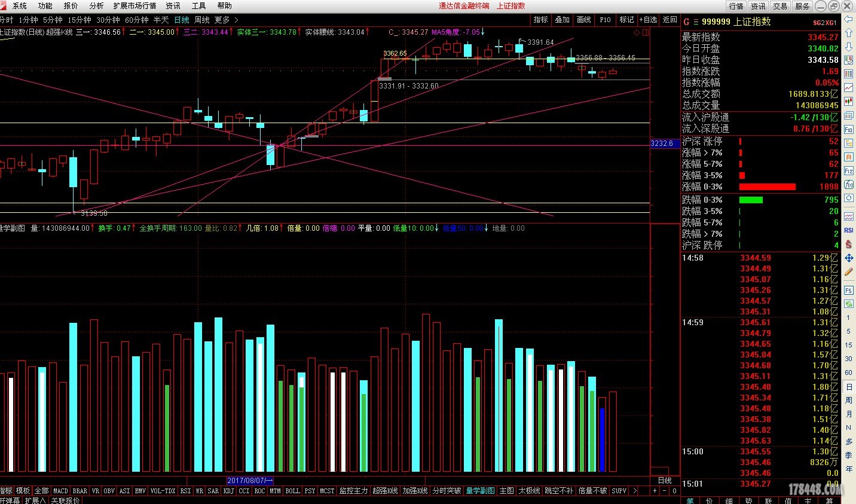Select the KDJ indicator tab
856x504 pixels.
tap(228, 491)
